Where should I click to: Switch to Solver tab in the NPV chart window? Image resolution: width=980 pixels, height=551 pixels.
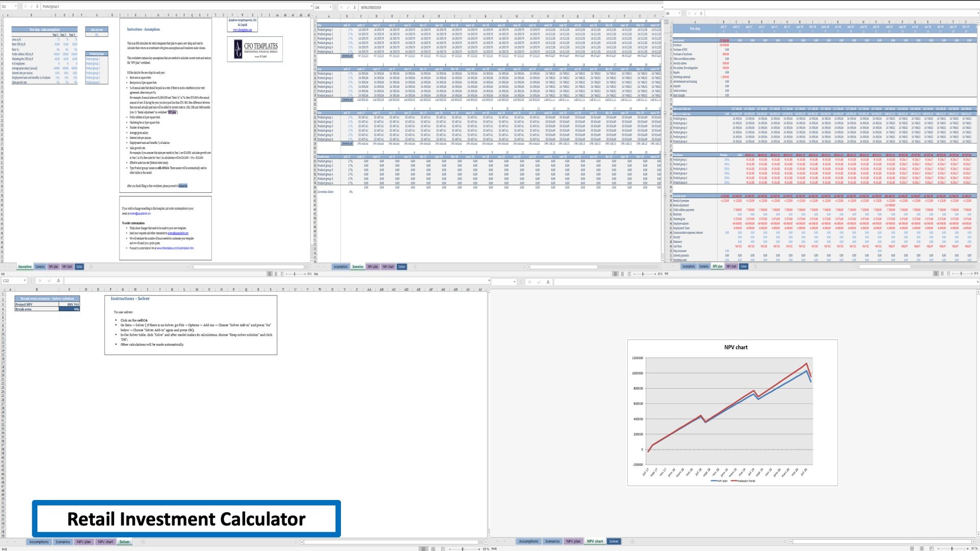point(614,541)
